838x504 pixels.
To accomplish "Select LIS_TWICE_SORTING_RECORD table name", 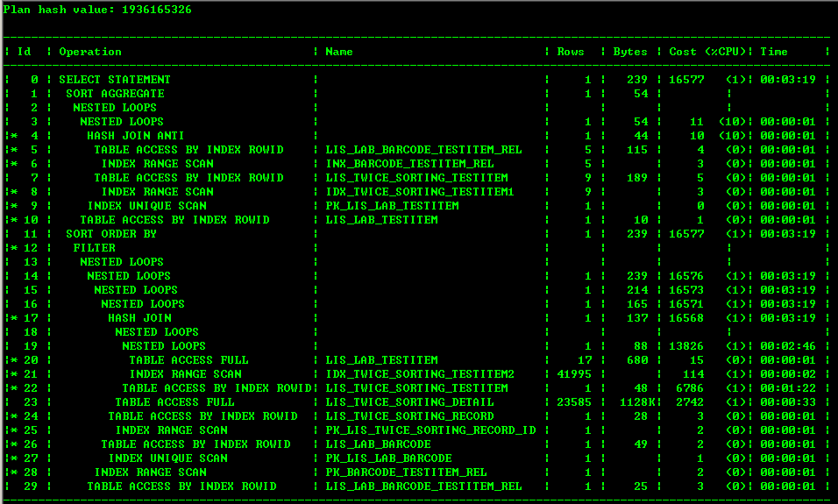I will [409, 415].
